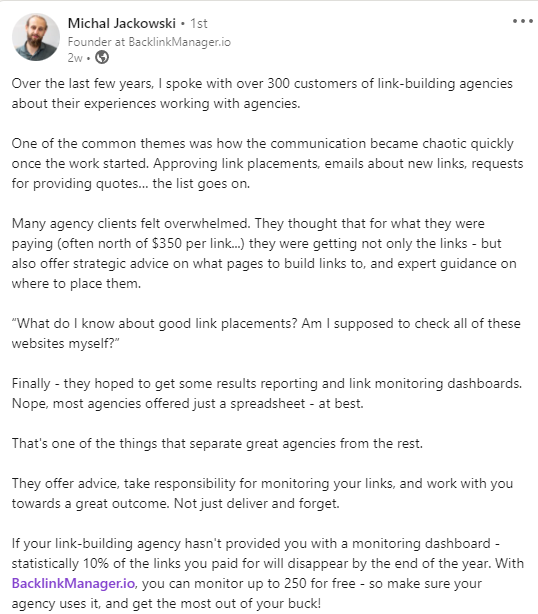Click the line That's one of the things
Viewport: 538px width, 614px height.
217,443
